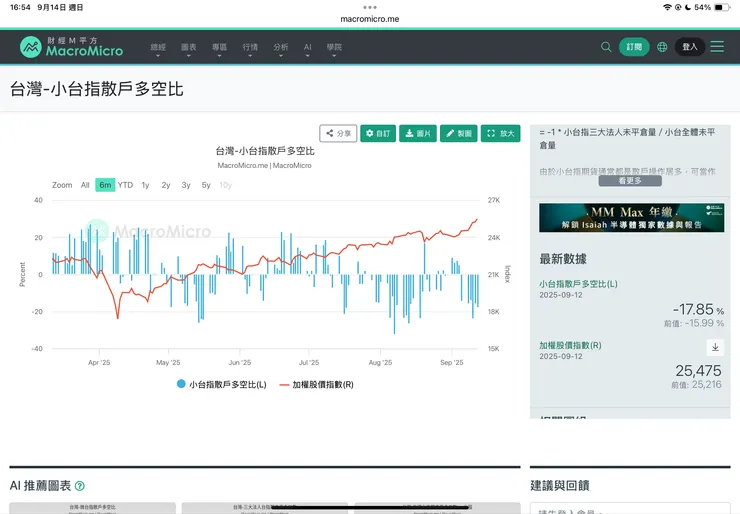
Task: Click the 最新數據 heading
Action: click(x=563, y=259)
